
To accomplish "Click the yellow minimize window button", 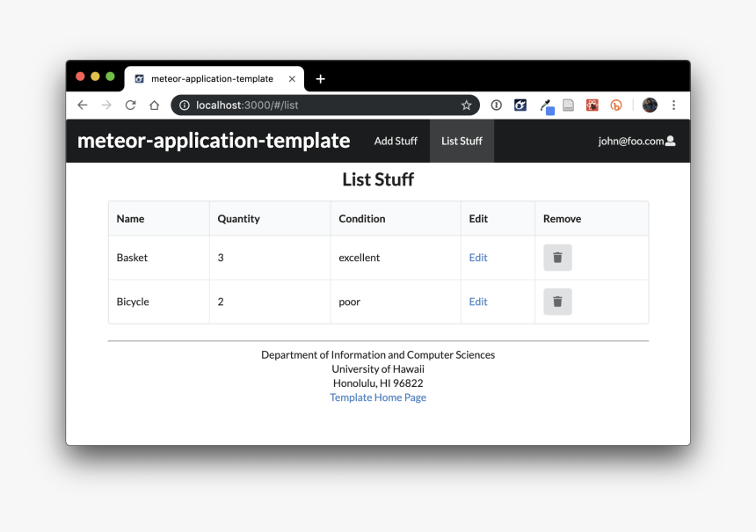I will (x=95, y=77).
